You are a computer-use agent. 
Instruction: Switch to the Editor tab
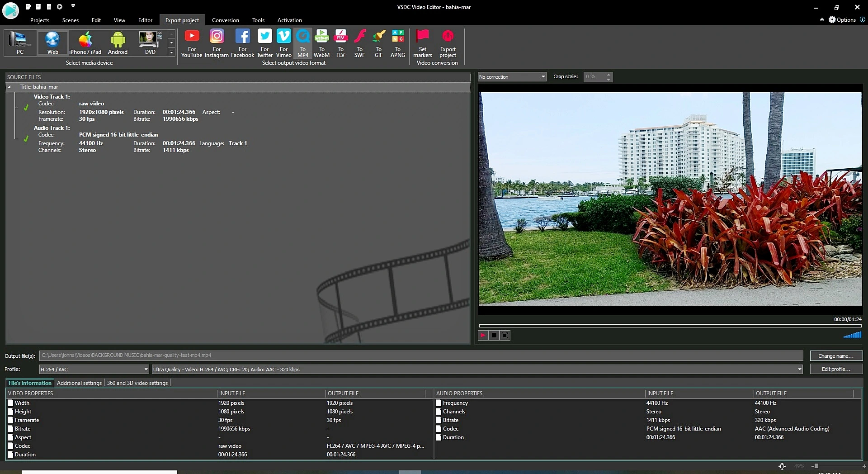[x=145, y=20]
